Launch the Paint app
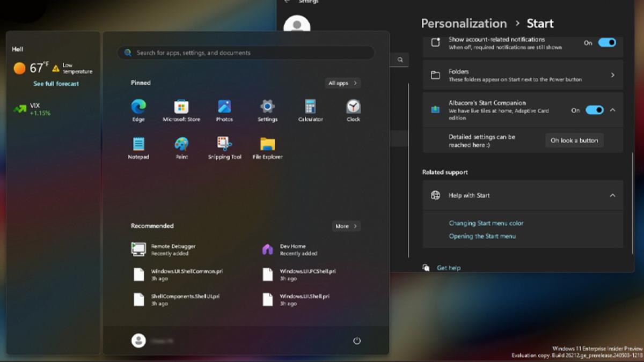The image size is (644, 362). click(x=181, y=144)
